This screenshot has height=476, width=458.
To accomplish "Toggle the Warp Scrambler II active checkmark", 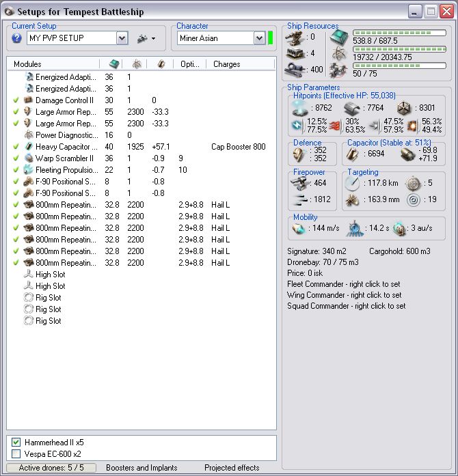I will [x=16, y=158].
